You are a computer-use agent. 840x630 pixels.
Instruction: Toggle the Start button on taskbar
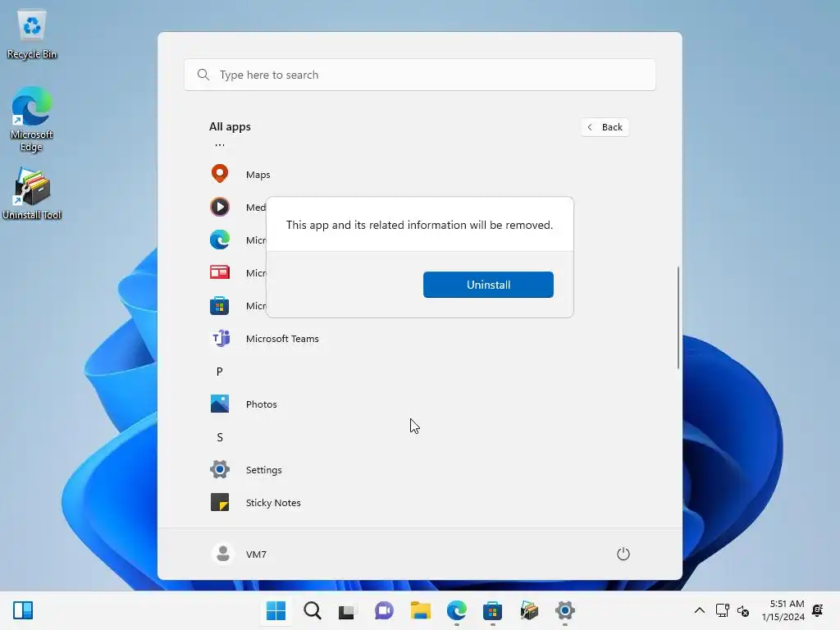coord(276,610)
